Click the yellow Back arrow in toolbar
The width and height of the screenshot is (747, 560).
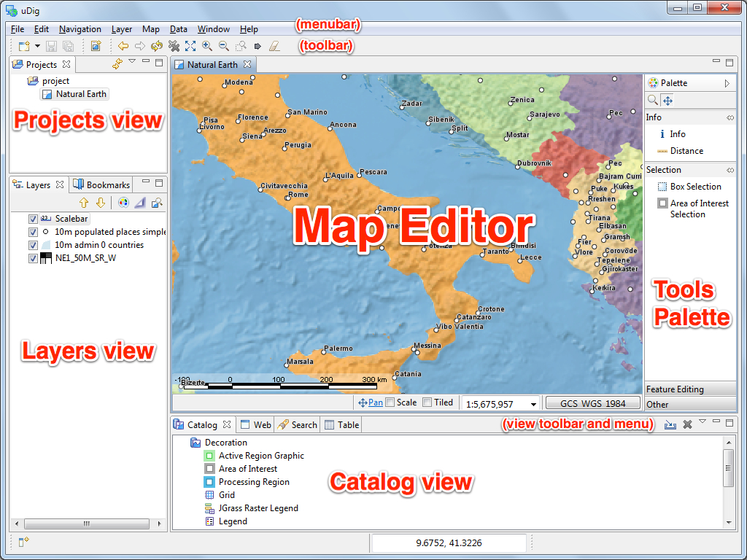pos(123,46)
